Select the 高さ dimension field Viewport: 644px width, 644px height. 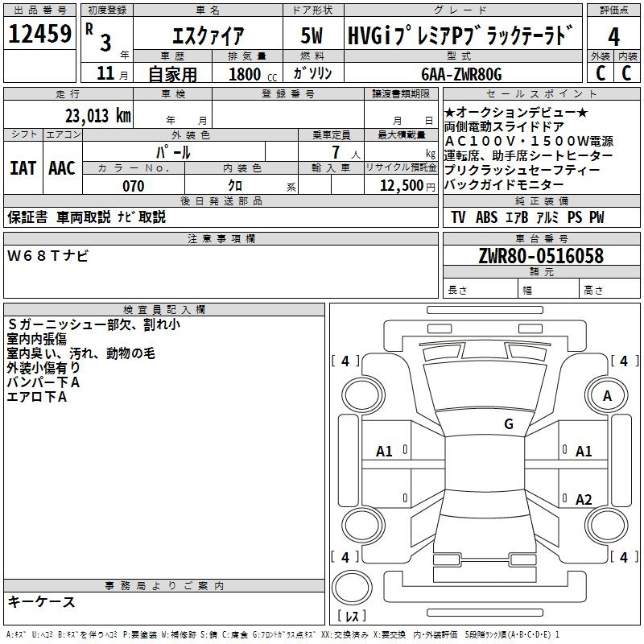click(x=610, y=290)
